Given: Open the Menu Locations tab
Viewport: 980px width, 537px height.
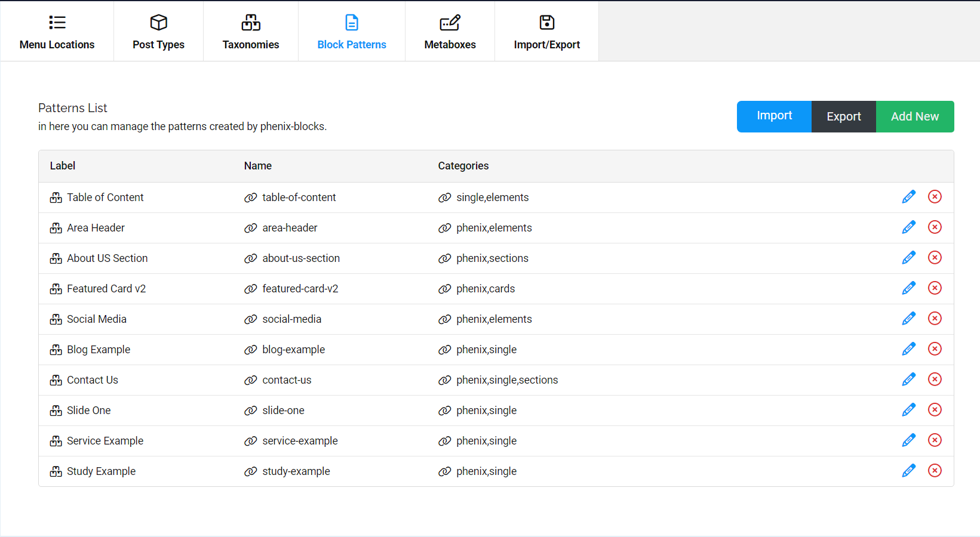Looking at the screenshot, I should tap(57, 32).
